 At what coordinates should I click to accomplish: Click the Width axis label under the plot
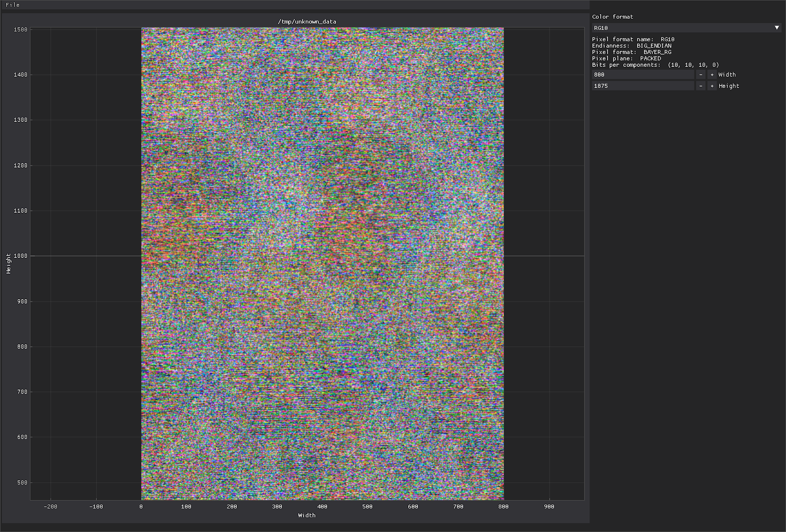(307, 515)
